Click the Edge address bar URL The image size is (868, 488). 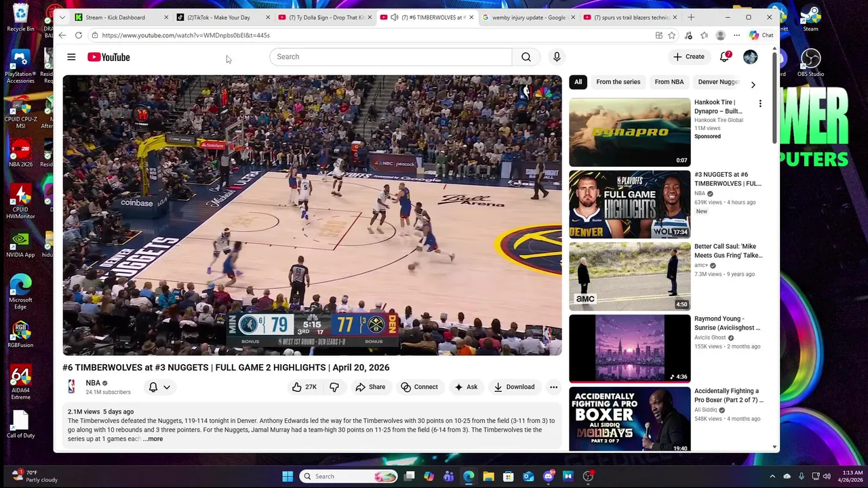point(186,35)
